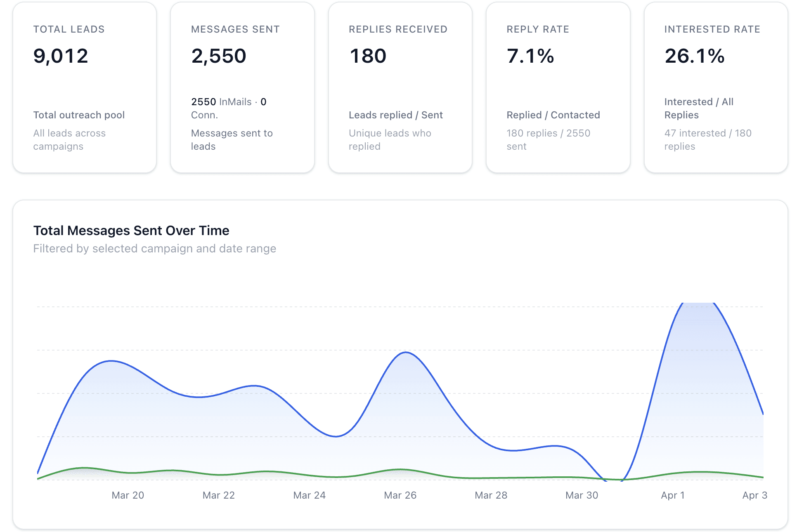Click the Interested Rate card title
Image resolution: width=804 pixels, height=532 pixels.
tap(712, 29)
